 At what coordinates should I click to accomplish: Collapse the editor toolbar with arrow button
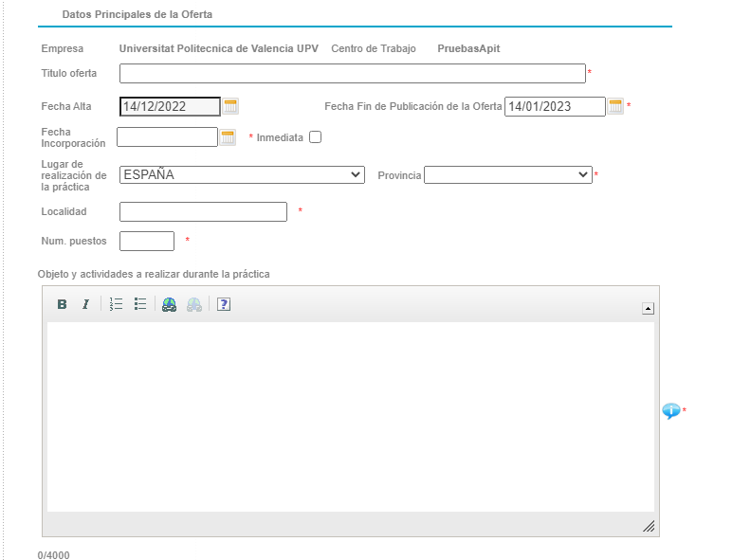click(x=648, y=308)
